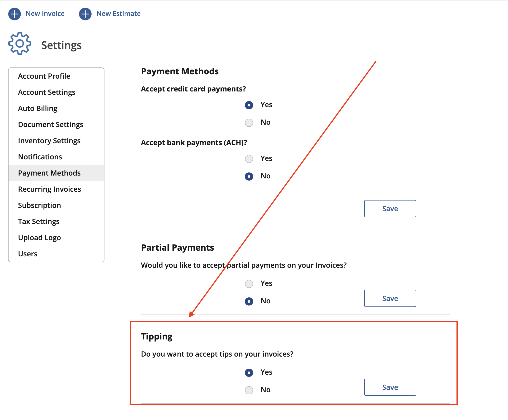The height and width of the screenshot is (420, 508).
Task: View Tax Settings options
Action: (x=38, y=221)
